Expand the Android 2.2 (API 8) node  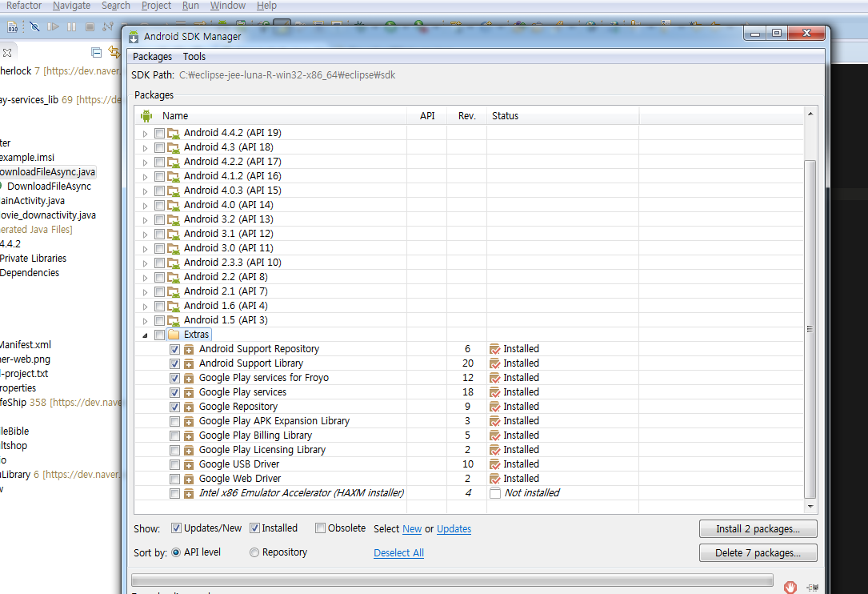(x=145, y=278)
